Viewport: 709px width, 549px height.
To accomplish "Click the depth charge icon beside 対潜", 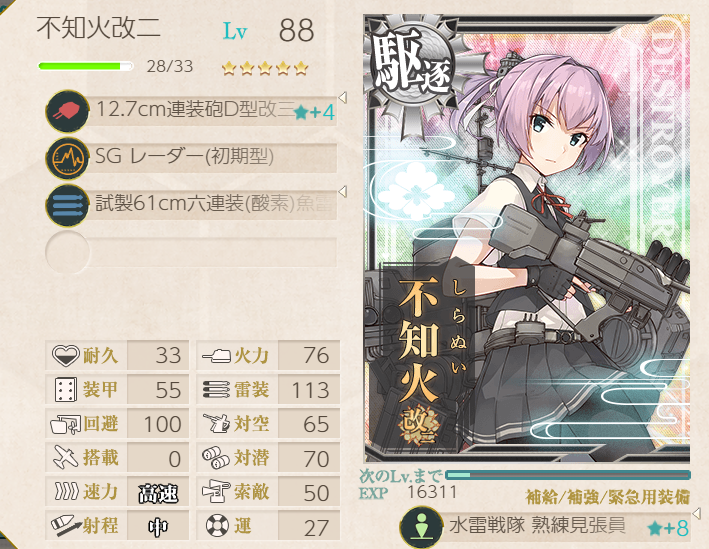I will (216, 458).
